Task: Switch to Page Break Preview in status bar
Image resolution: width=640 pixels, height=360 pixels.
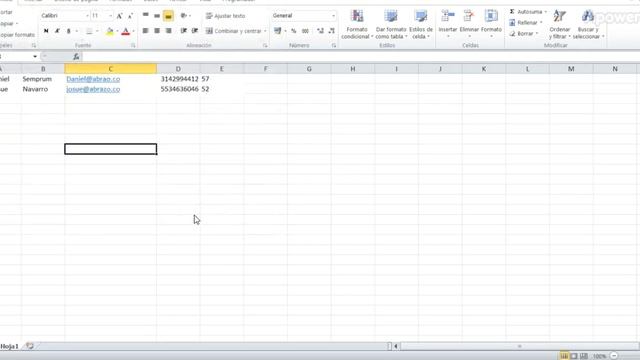Action: (x=584, y=356)
